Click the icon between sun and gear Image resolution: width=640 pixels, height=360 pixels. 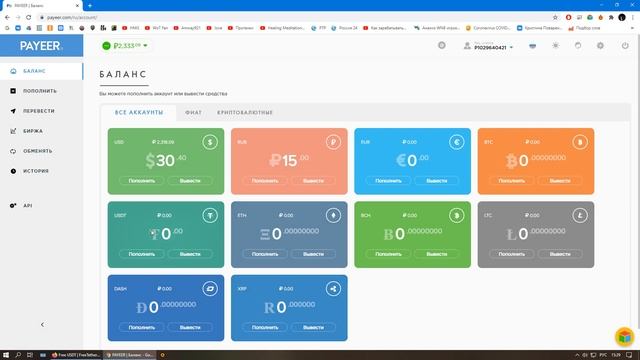[578, 46]
